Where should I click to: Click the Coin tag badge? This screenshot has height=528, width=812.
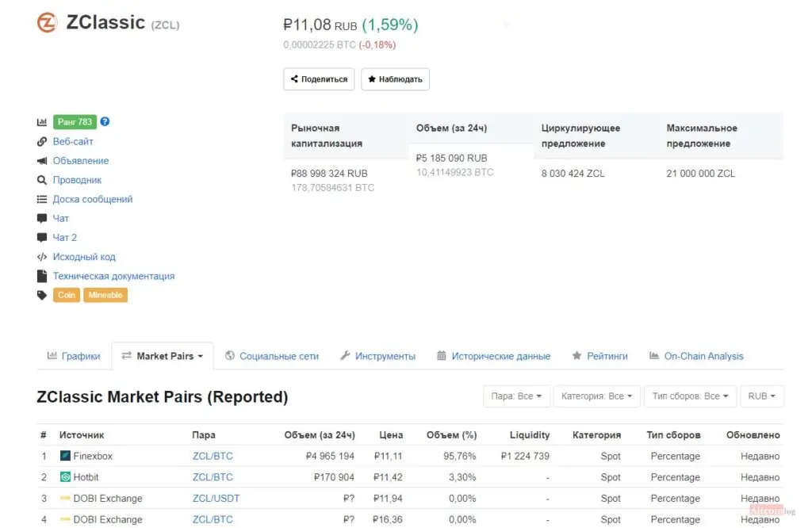click(67, 295)
